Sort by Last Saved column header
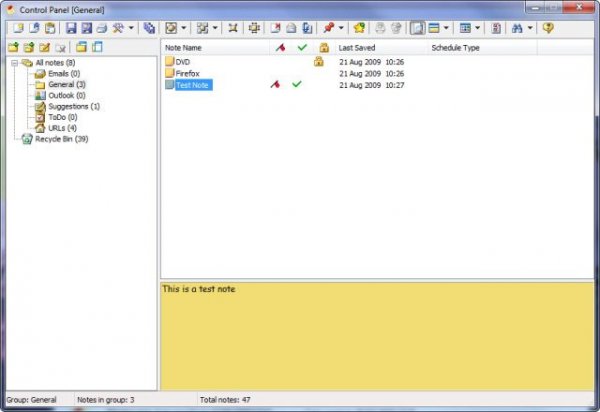This screenshot has width=600, height=412. 357,47
